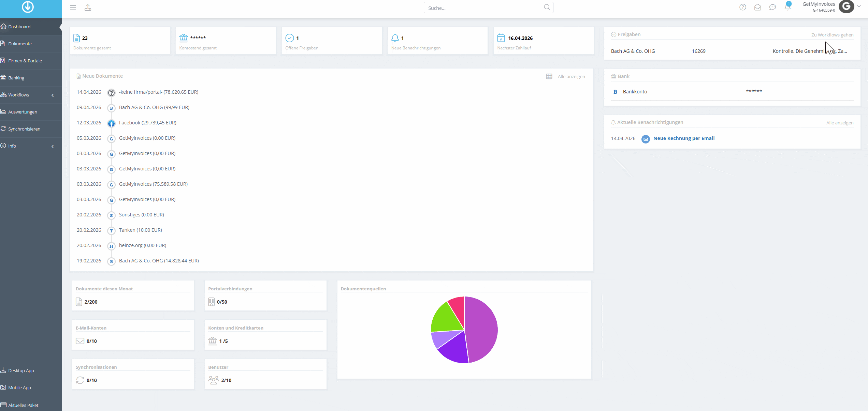Open the notification bell icon in header
Viewport: 868px width, 411px height.
(787, 6)
